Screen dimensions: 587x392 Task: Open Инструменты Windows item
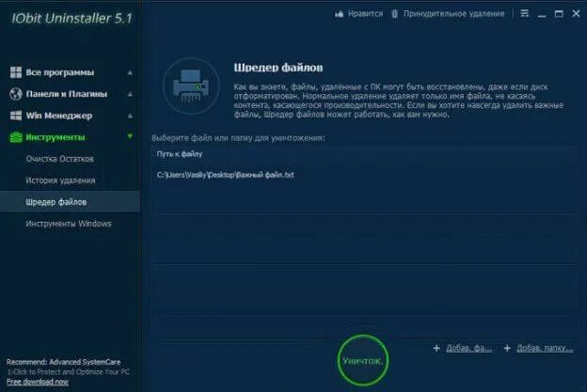[69, 224]
